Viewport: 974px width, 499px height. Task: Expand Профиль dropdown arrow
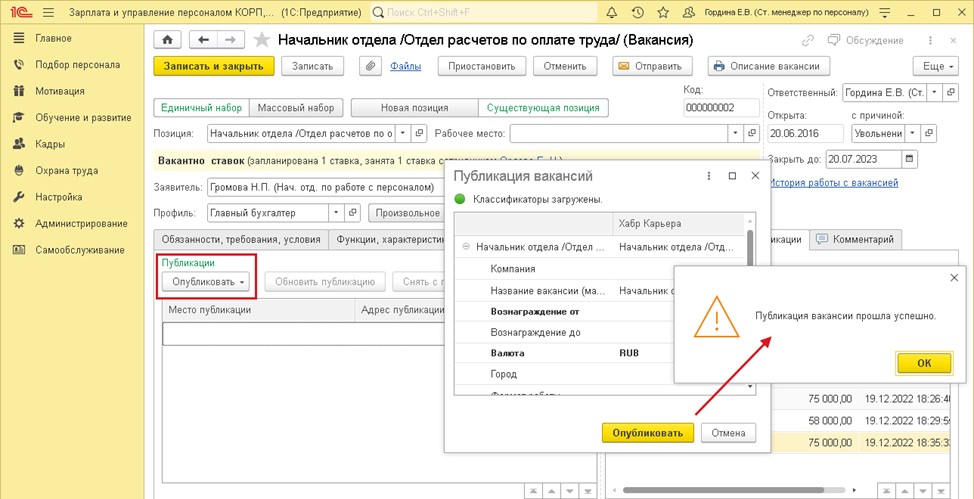336,213
